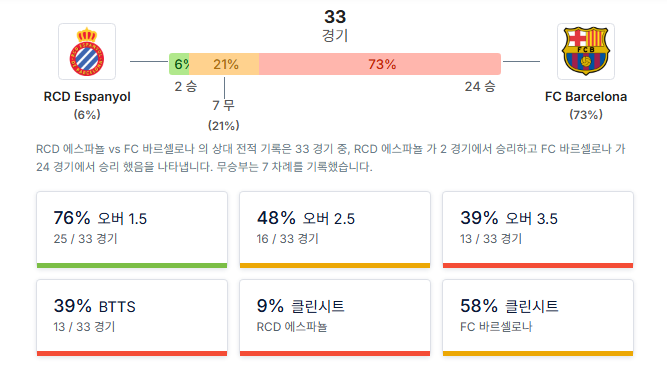The image size is (667, 367).
Task: Click the 25 / 33 경기 subtext
Action: [85, 239]
